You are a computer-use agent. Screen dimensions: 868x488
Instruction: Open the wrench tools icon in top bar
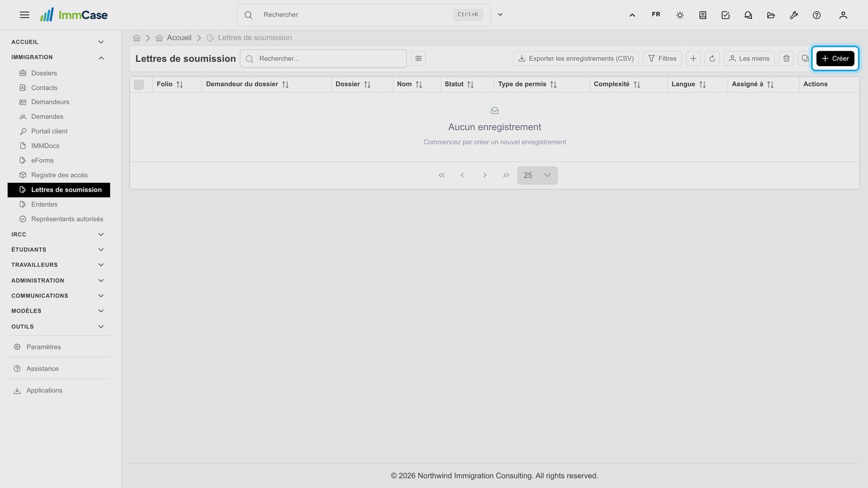click(x=794, y=15)
